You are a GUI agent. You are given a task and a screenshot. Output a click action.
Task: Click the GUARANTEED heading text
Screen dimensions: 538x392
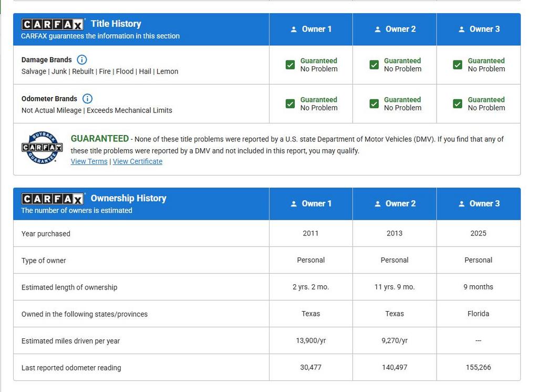coord(100,139)
